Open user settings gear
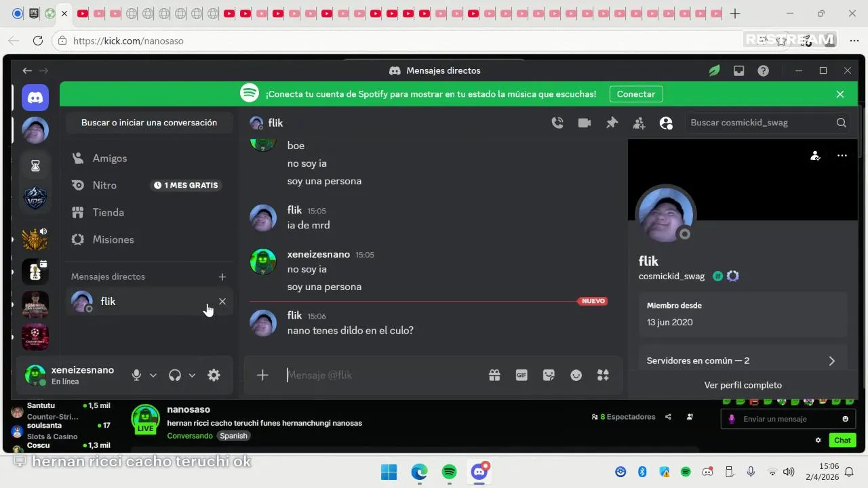Screen dimensions: 868x488 pos(214,375)
